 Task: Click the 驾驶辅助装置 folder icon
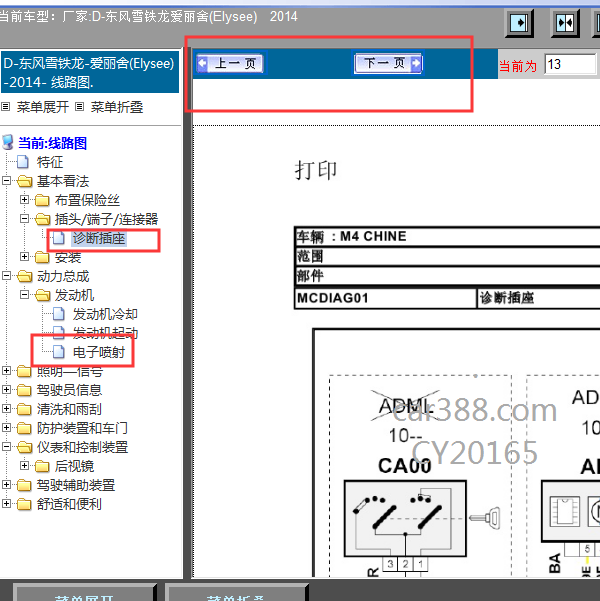(24, 485)
